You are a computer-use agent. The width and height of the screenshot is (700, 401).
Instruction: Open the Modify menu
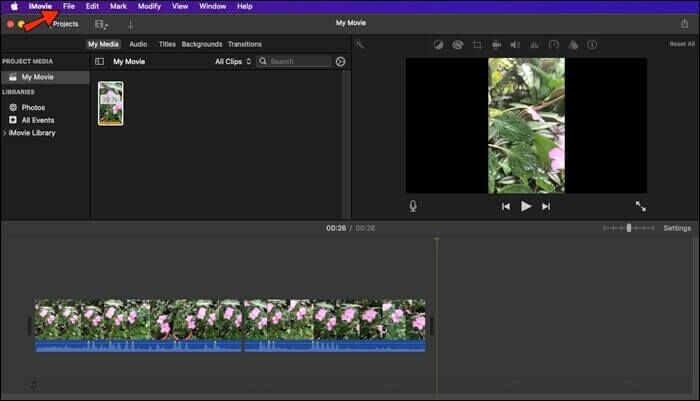[x=149, y=6]
